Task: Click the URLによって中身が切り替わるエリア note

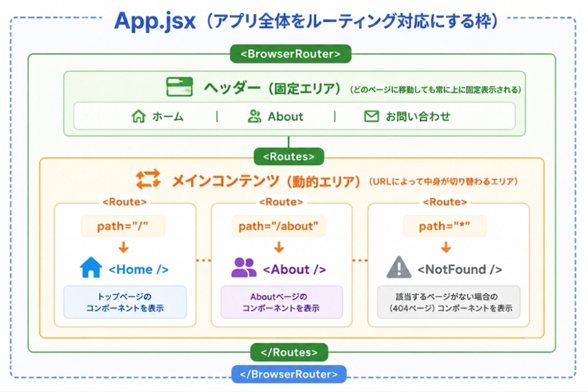Action: click(x=443, y=182)
